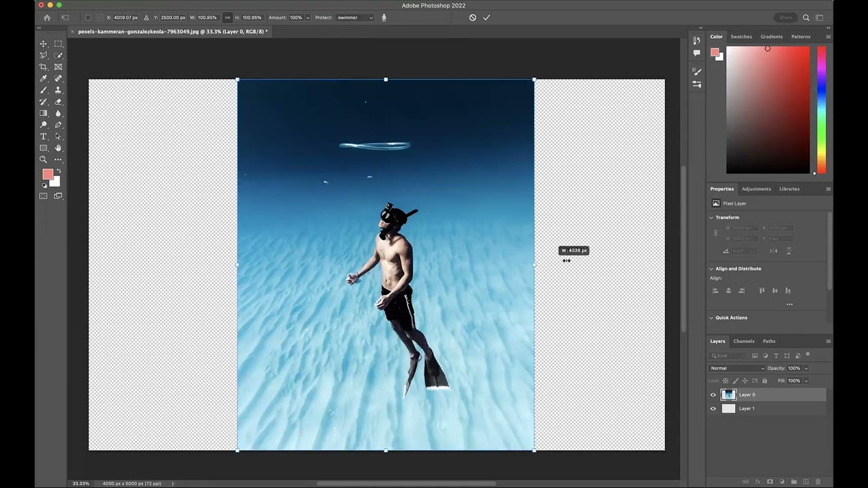Select the Zoom tool
Viewport: 868px width, 488px height.
[43, 159]
